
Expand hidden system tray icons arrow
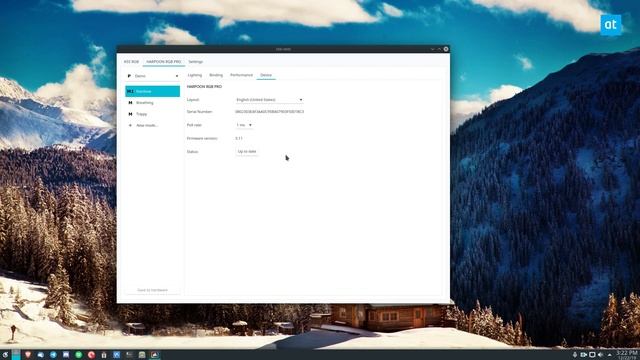click(610, 355)
